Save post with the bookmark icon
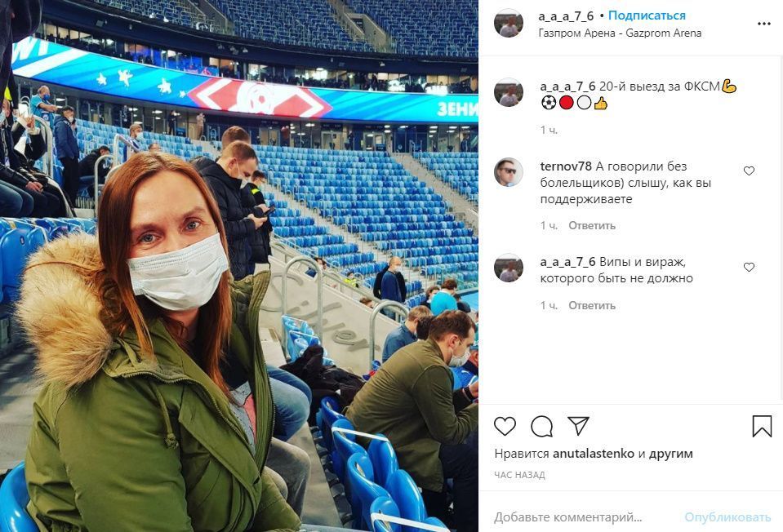This screenshot has width=783, height=532. pos(762,426)
